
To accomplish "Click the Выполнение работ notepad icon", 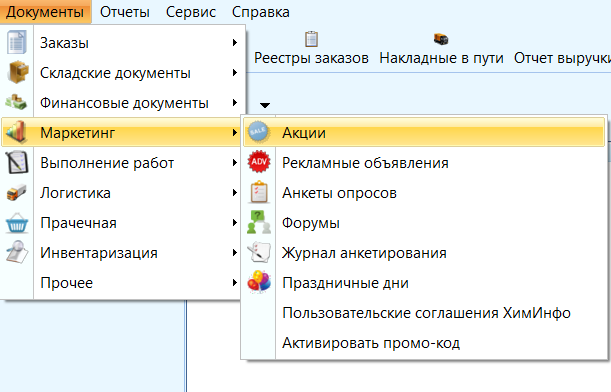I will coord(16,162).
